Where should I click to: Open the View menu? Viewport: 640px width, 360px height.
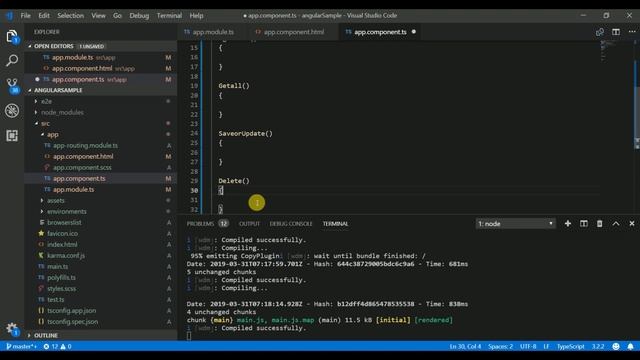click(x=98, y=16)
